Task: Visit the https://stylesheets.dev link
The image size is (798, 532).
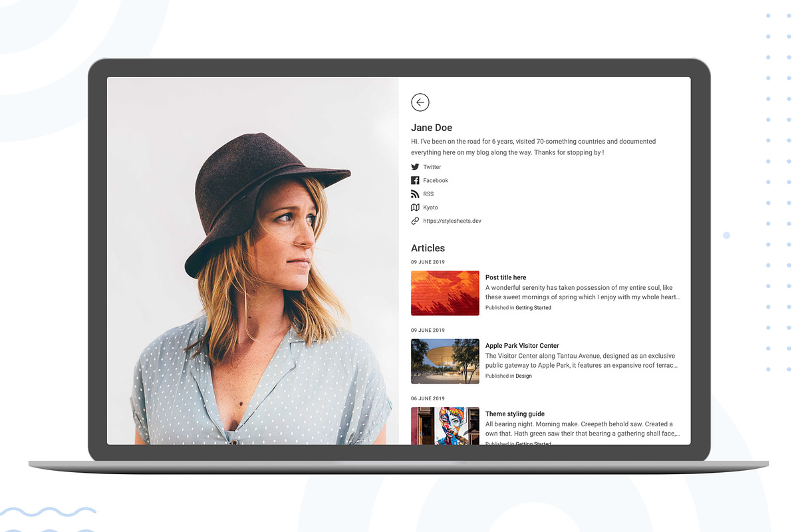Action: (452, 221)
